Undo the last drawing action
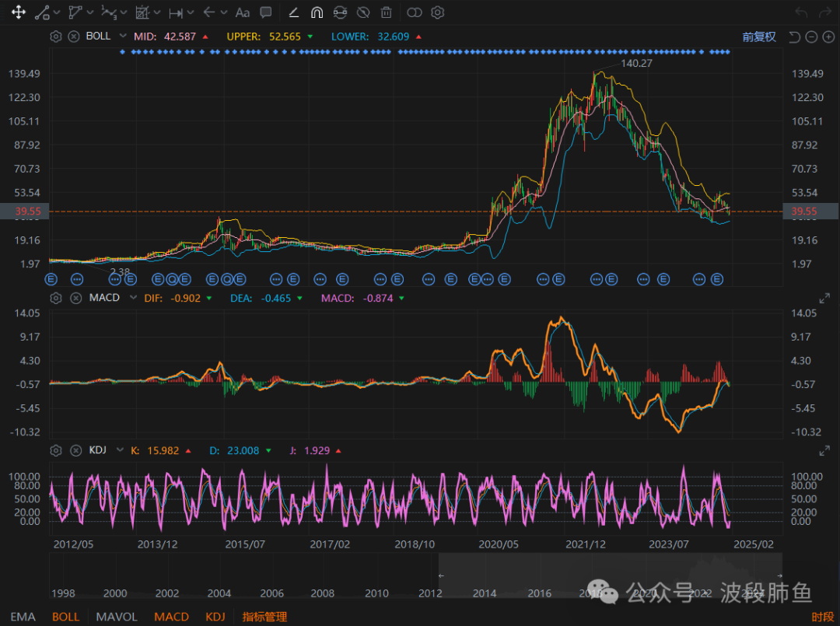Image resolution: width=840 pixels, height=626 pixels. tap(801, 12)
